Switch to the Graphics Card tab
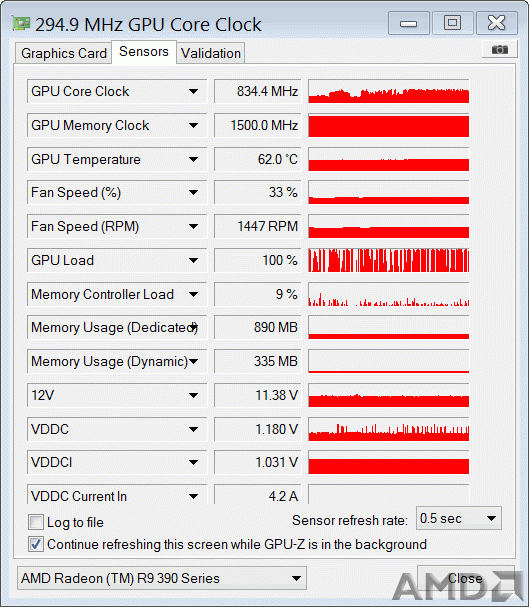Image resolution: width=529 pixels, height=607 pixels. [64, 53]
